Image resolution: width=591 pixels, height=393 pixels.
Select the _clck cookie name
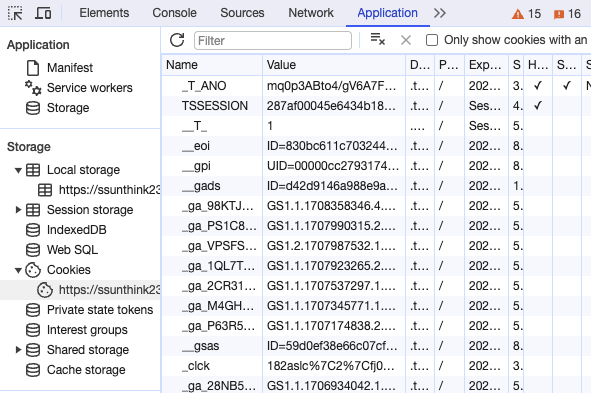point(196,366)
